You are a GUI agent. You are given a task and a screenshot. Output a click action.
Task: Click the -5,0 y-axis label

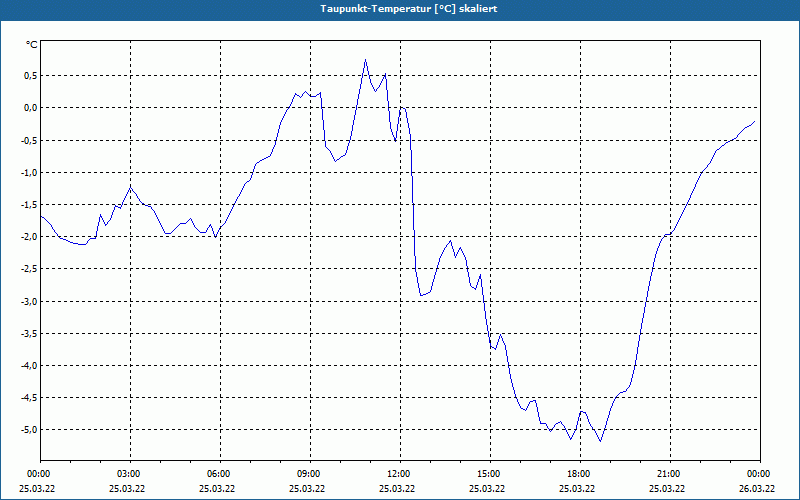29,430
